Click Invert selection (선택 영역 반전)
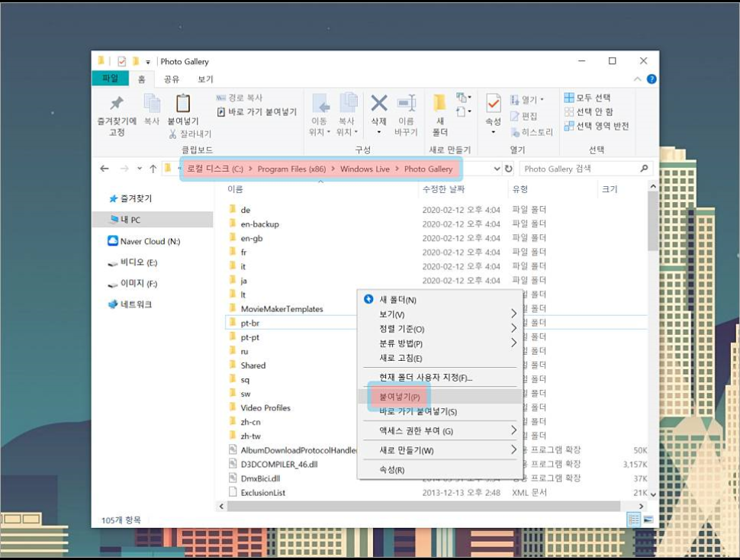Image resolution: width=740 pixels, height=560 pixels. (597, 126)
